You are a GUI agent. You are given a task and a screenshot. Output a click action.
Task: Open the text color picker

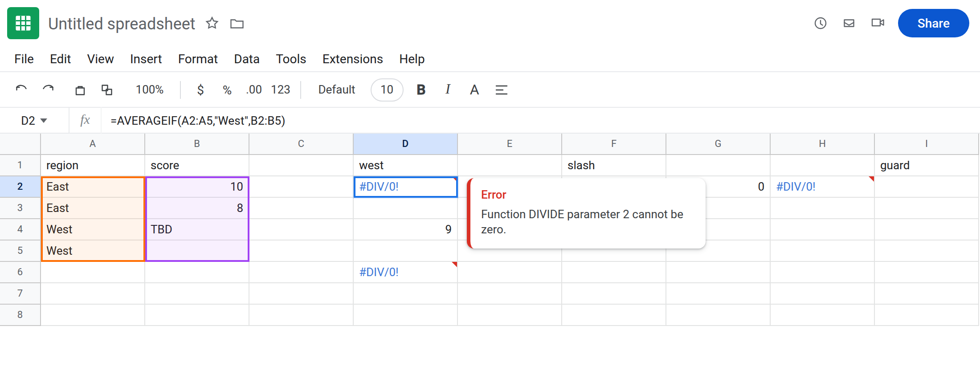[474, 90]
